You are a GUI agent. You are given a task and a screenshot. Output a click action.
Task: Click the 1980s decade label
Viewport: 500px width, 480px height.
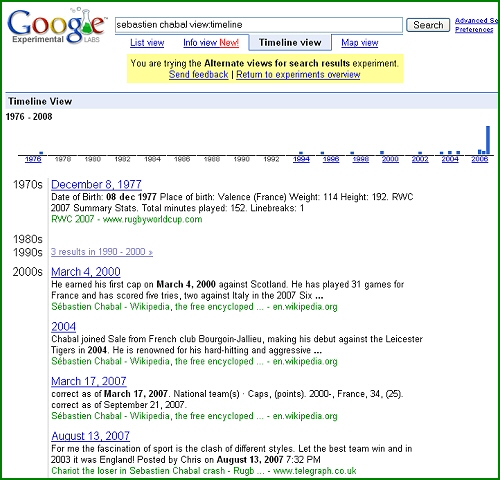tap(28, 239)
